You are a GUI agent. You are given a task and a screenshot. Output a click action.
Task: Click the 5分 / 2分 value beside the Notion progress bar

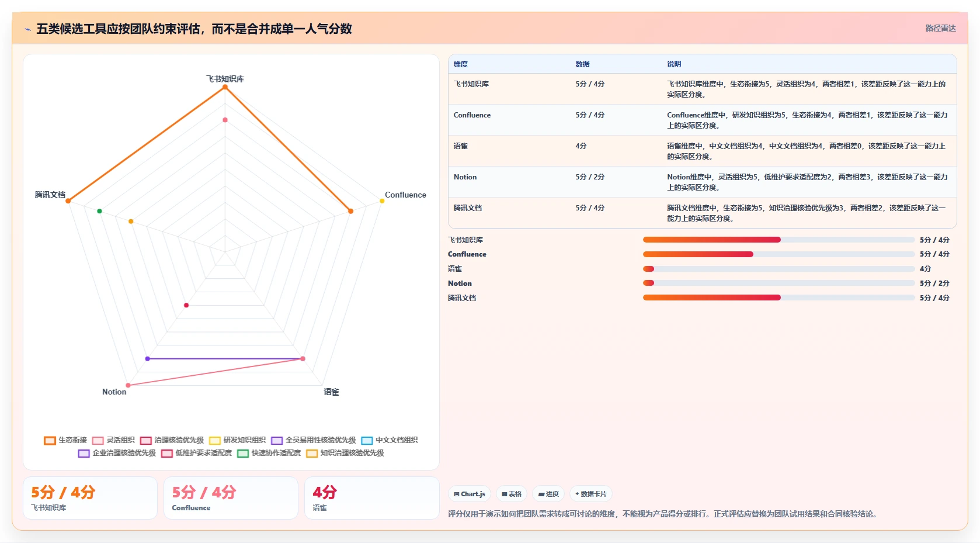click(934, 283)
